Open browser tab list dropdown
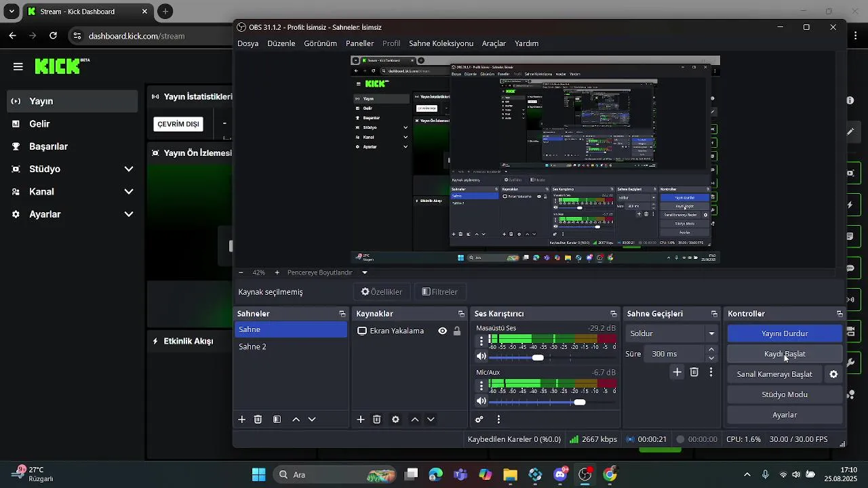This screenshot has width=868, height=488. (12, 12)
